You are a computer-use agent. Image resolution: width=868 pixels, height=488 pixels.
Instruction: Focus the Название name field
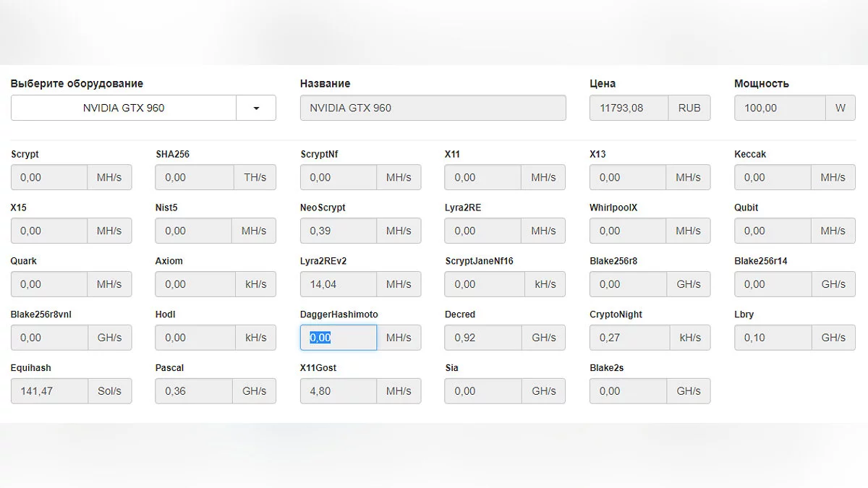[x=433, y=108]
